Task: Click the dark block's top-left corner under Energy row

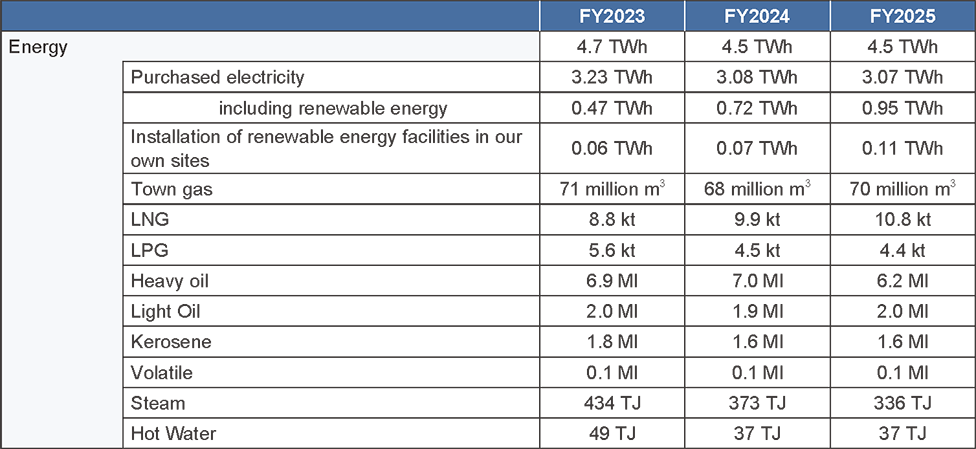Action: point(127,66)
